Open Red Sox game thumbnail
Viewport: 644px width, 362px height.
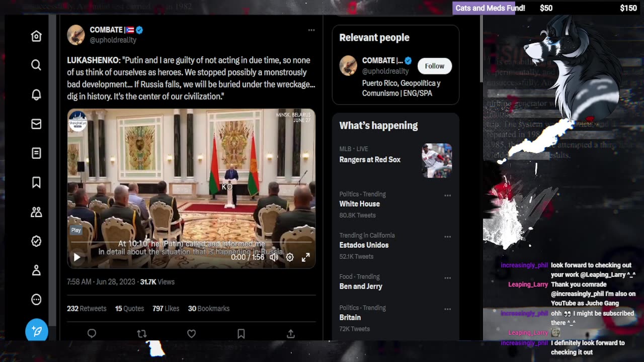tap(437, 161)
